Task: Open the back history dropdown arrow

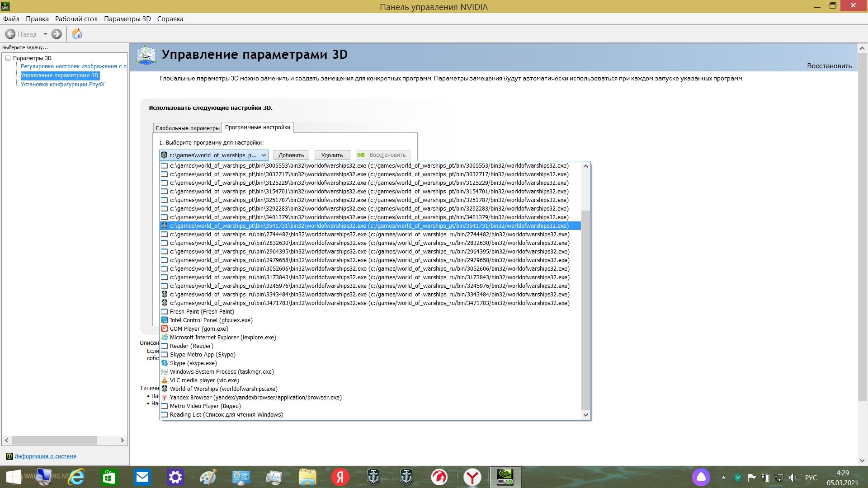Action: pos(45,34)
